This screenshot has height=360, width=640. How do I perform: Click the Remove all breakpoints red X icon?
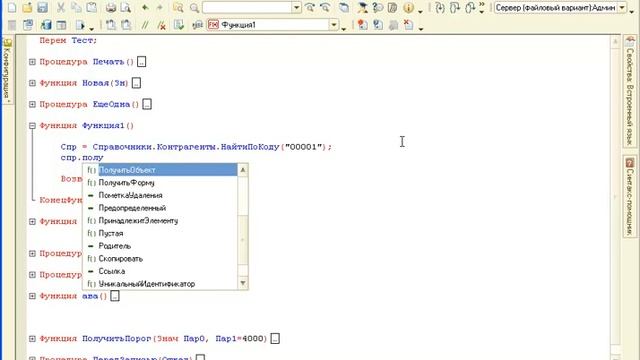(409, 25)
